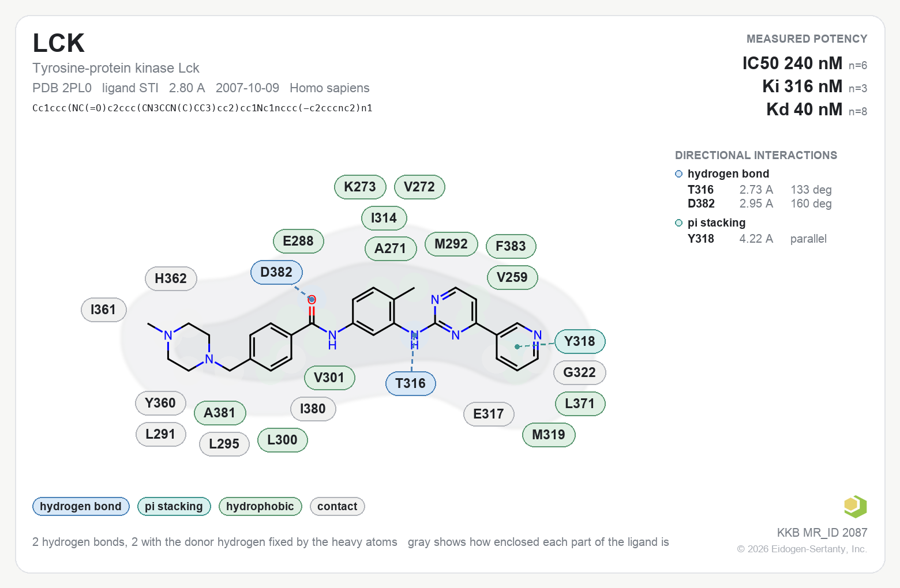Viewport: 900px width, 588px height.
Task: Click the M319 residue bubble
Action: tap(549, 435)
